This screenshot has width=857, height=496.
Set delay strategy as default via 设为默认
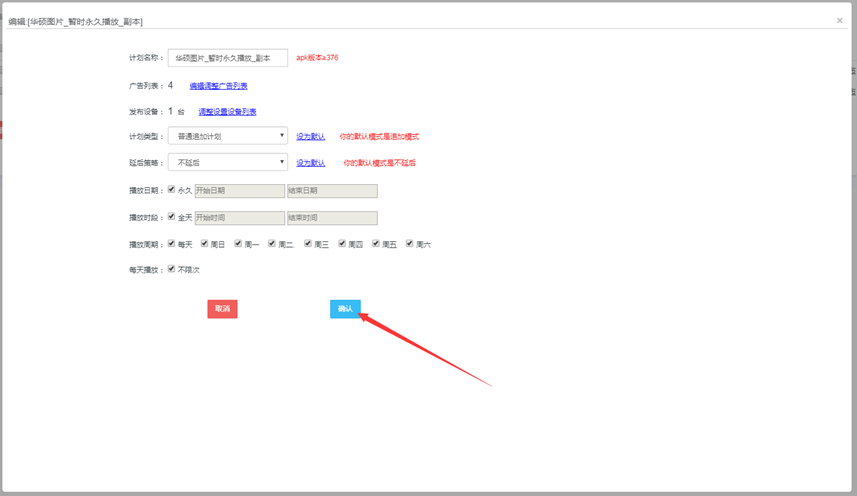coord(310,163)
